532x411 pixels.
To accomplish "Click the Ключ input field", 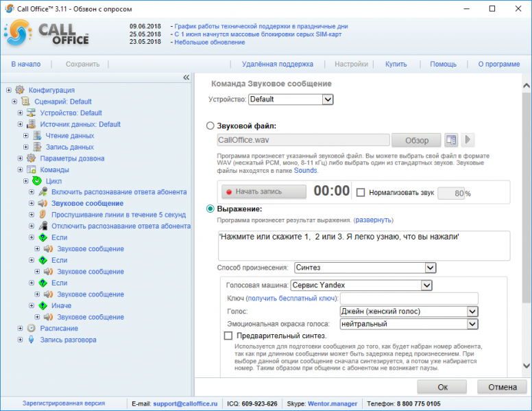I will [x=409, y=298].
